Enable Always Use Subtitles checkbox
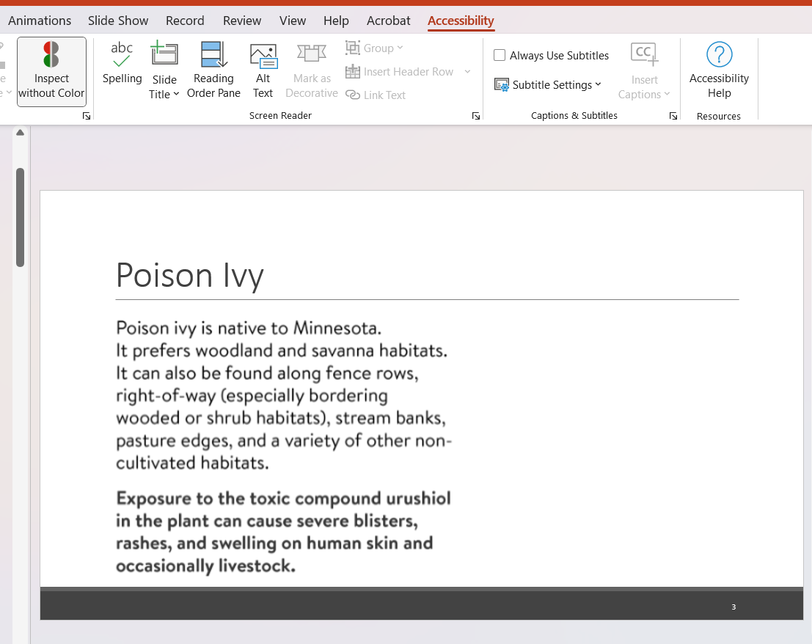Image resolution: width=812 pixels, height=644 pixels. click(500, 56)
